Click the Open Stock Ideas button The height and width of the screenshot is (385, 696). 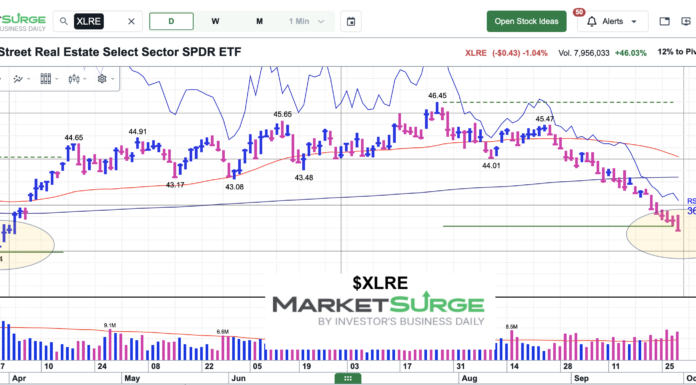pyautogui.click(x=526, y=21)
